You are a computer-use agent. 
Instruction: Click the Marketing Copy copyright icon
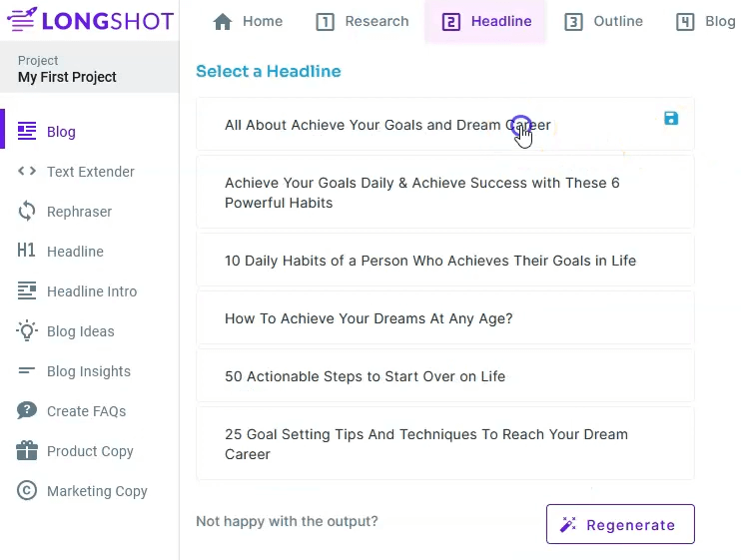click(27, 490)
